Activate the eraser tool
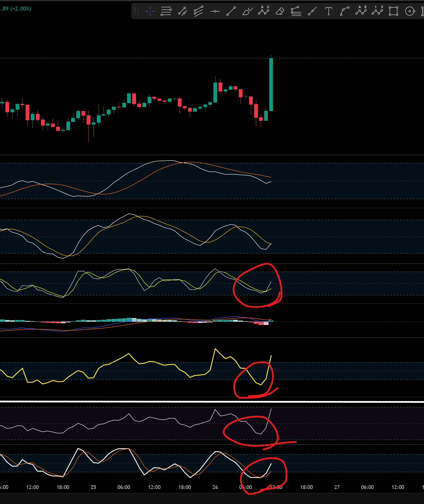Viewport: 424px width, 504px height. pyautogui.click(x=280, y=11)
